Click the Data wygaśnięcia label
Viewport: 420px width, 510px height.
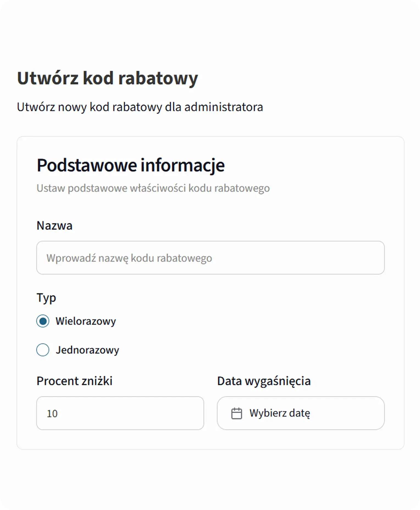click(x=264, y=381)
